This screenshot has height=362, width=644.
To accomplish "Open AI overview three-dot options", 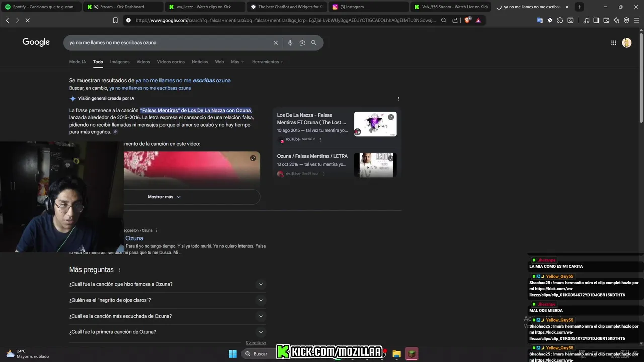I will pyautogui.click(x=398, y=99).
